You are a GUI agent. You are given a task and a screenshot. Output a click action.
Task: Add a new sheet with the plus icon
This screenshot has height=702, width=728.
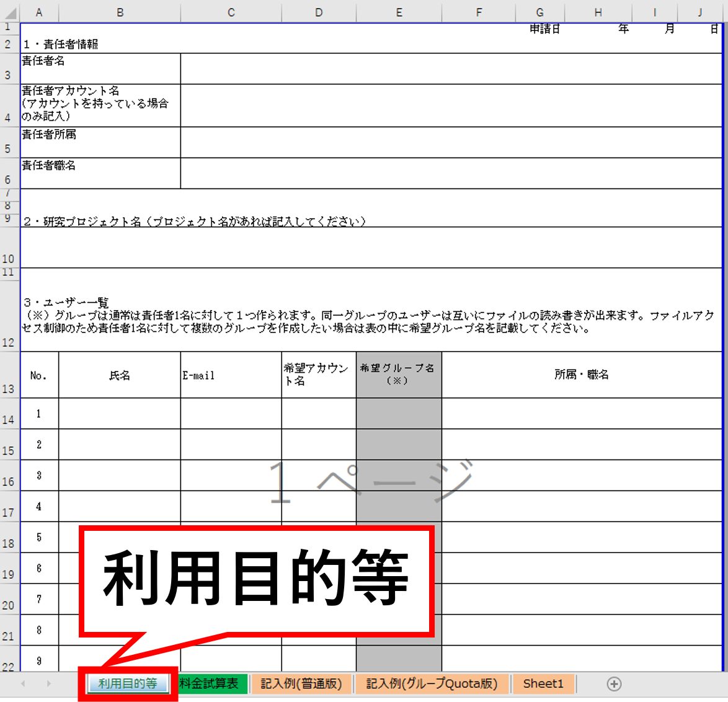(x=613, y=683)
